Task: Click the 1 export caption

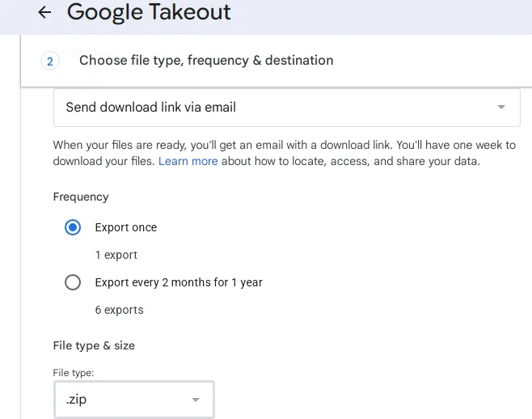Action: (x=116, y=255)
